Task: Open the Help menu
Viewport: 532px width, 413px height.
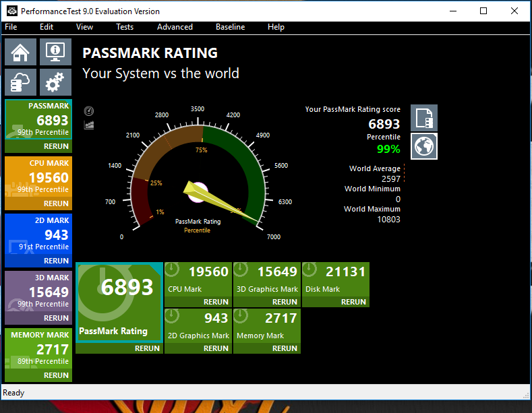Action: pos(276,27)
